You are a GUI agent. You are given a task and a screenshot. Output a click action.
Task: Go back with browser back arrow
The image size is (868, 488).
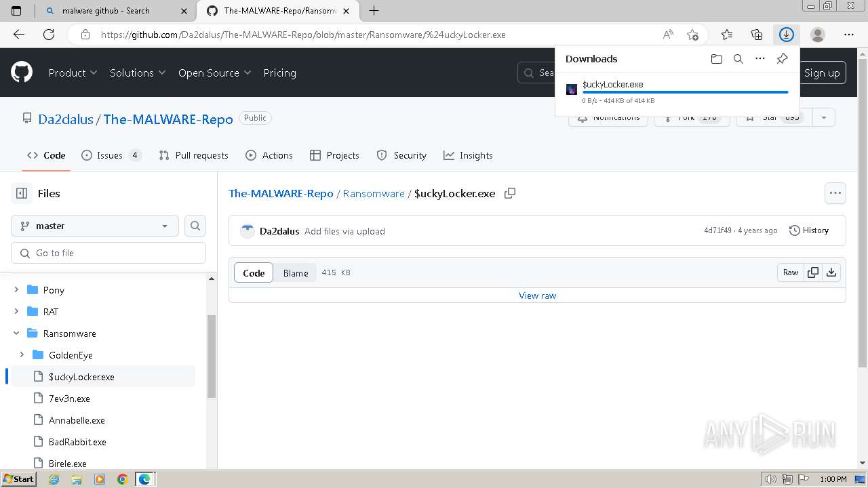point(19,35)
